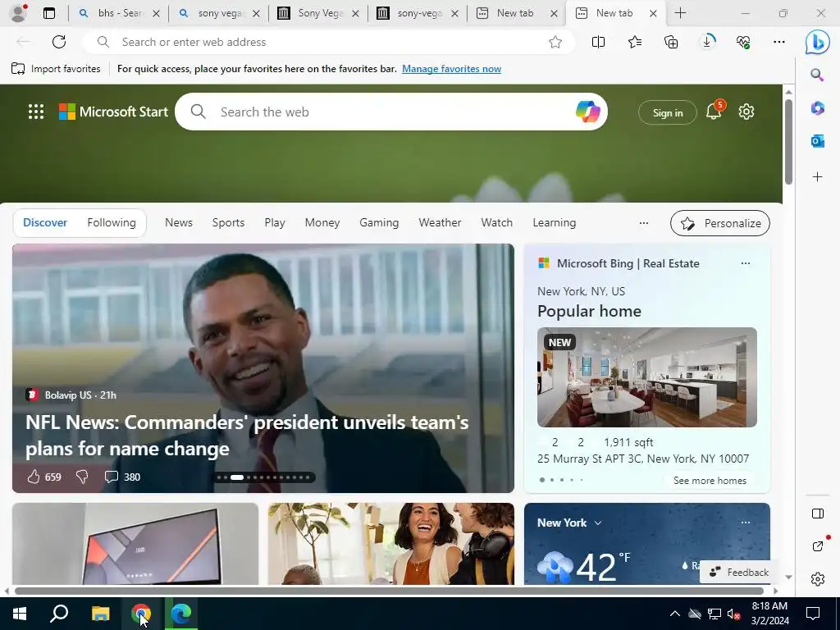The height and width of the screenshot is (630, 840).
Task: Expand the New York location dropdown
Action: coord(598,523)
